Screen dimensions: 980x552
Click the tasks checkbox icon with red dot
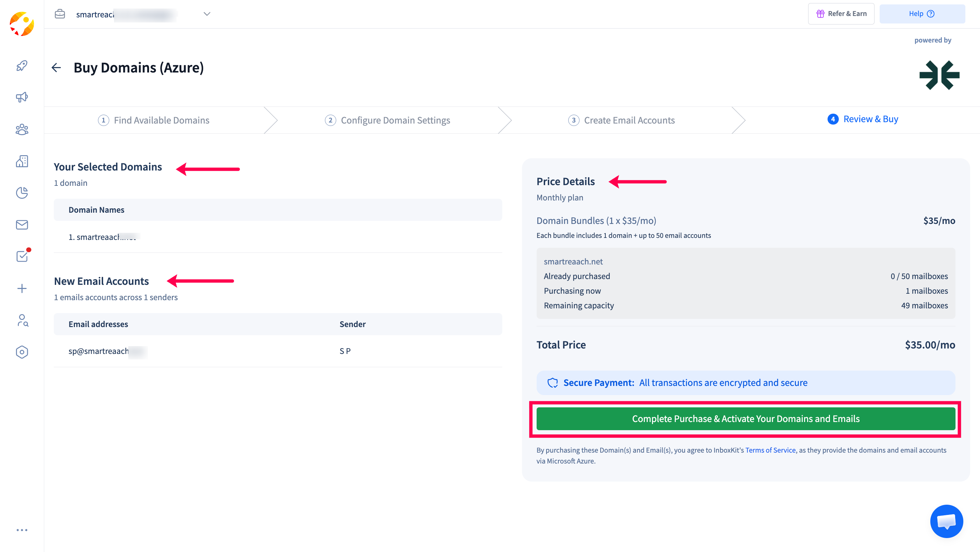coord(22,256)
